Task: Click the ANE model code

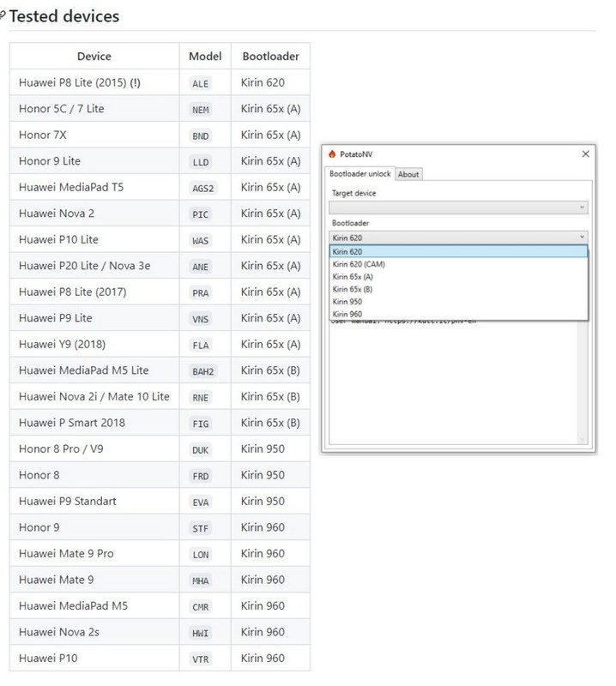Action: click(x=201, y=267)
